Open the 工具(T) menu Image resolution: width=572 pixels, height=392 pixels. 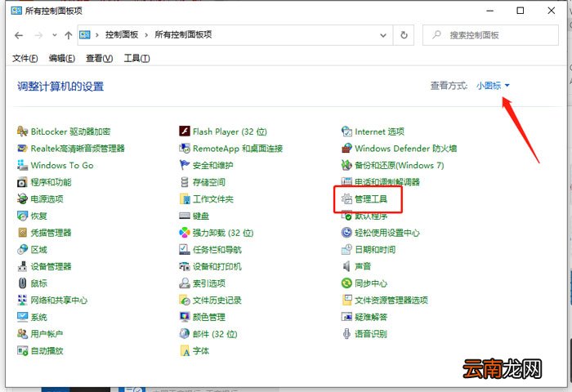click(136, 58)
